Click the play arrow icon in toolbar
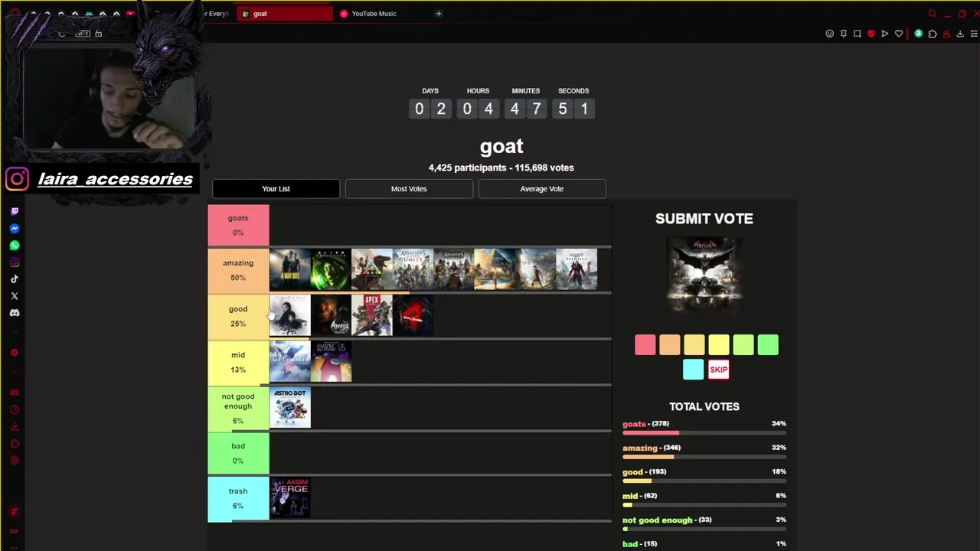This screenshot has height=551, width=980. pyautogui.click(x=884, y=34)
